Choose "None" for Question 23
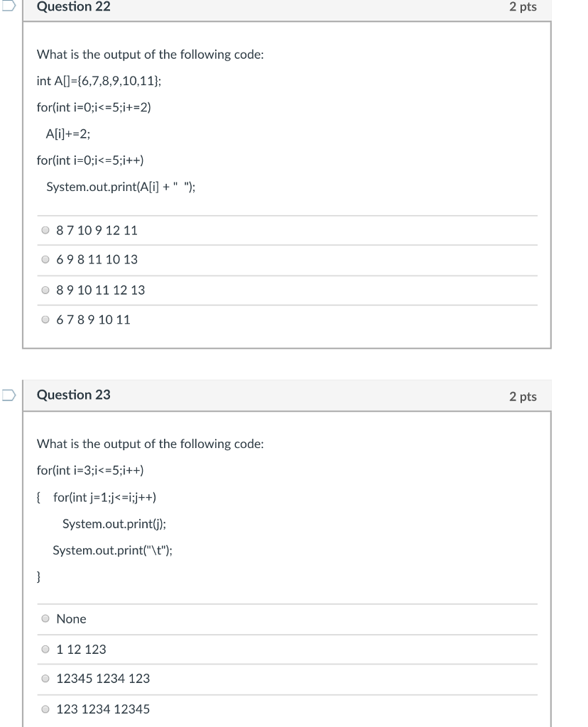588x727 pixels. tap(45, 618)
